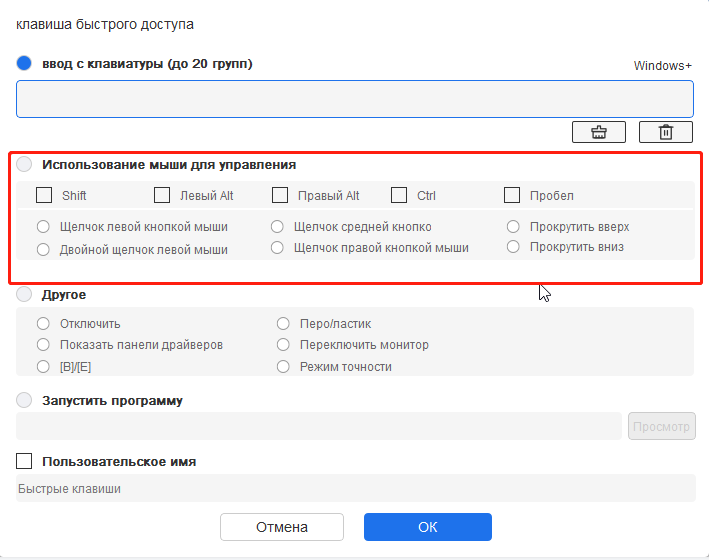The height and width of the screenshot is (560, 709).
Task: Confirm with the blue OK button
Action: coord(428,527)
